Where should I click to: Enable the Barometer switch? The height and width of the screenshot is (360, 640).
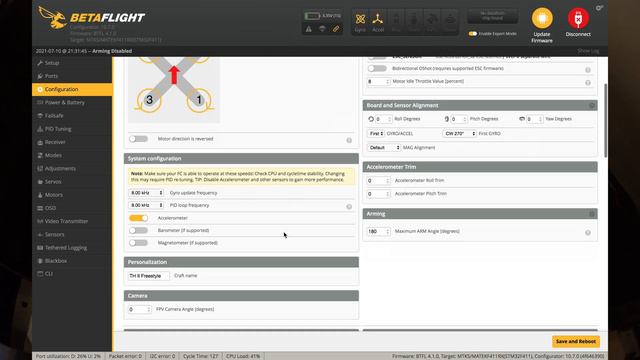tap(138, 231)
